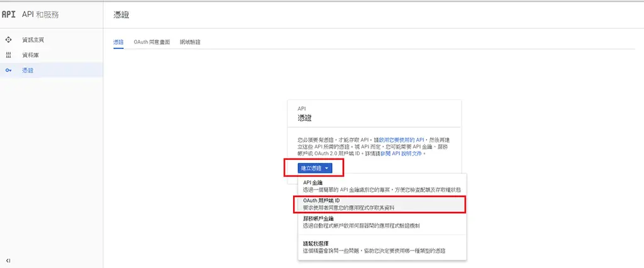Choose 服務帳戶金鑰 from the menu
This screenshot has height=268, width=644.
382,222
